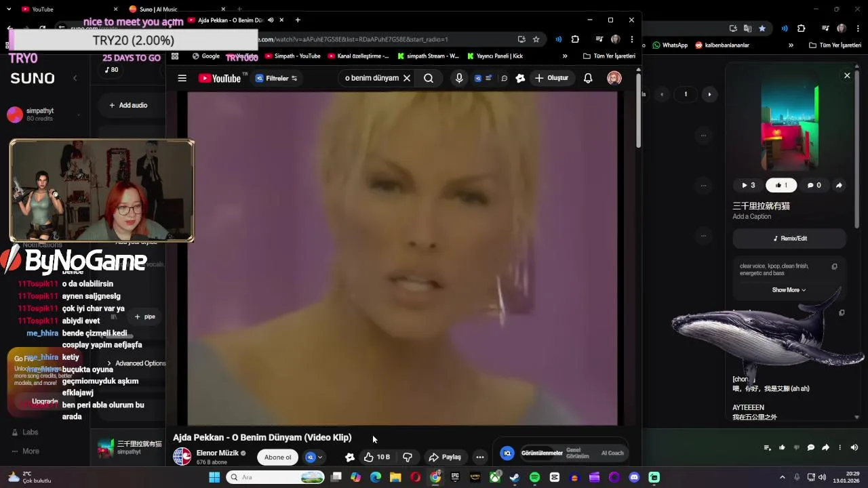This screenshot has height=488, width=868.
Task: Open Labs in Suno sidebar
Action: pyautogui.click(x=25, y=432)
